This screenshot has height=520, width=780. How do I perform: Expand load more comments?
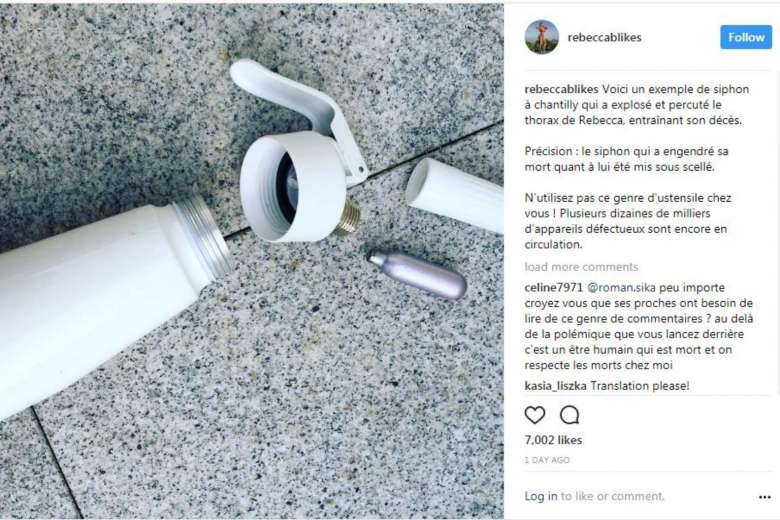(581, 267)
